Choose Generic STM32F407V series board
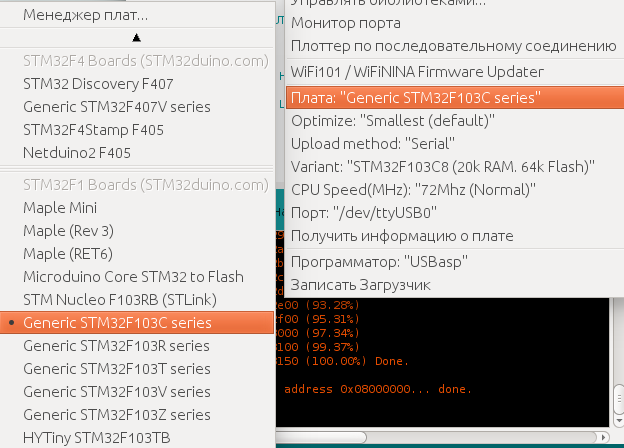Image resolution: width=624 pixels, height=448 pixels. point(108,107)
